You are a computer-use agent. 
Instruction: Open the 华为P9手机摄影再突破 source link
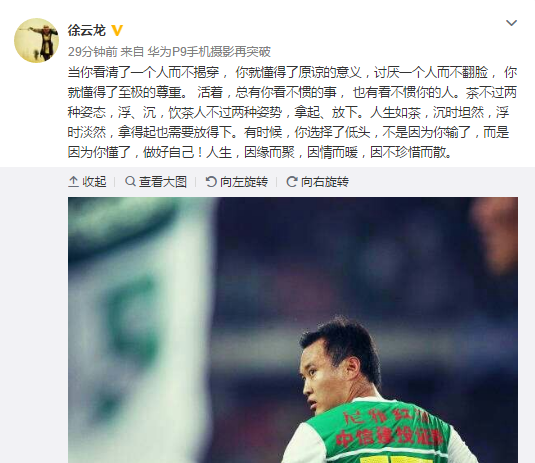(x=209, y=52)
